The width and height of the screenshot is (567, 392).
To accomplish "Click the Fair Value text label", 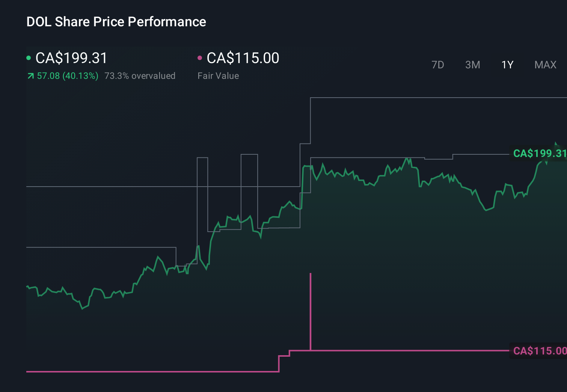I will (218, 75).
